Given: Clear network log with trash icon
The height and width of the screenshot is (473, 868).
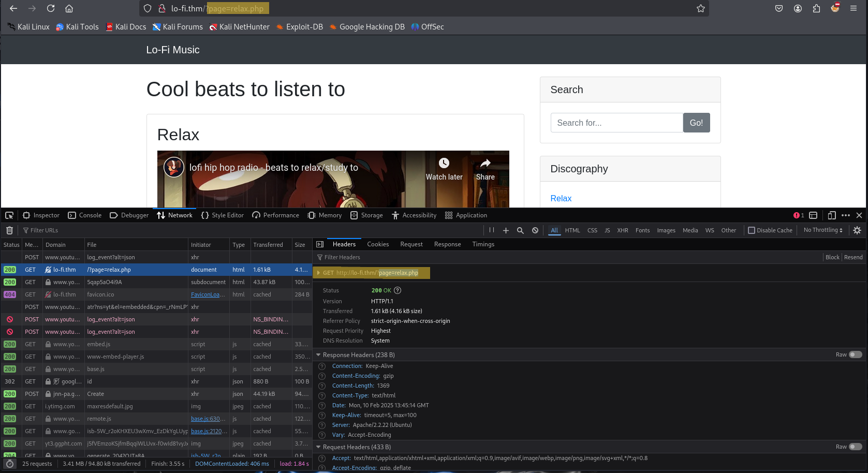Looking at the screenshot, I should click(x=9, y=230).
